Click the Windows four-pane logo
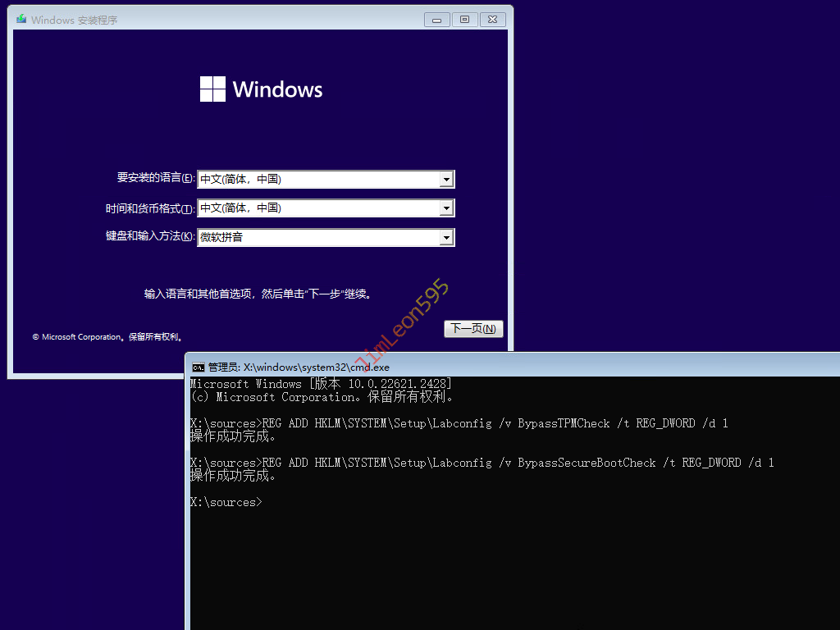 click(212, 89)
